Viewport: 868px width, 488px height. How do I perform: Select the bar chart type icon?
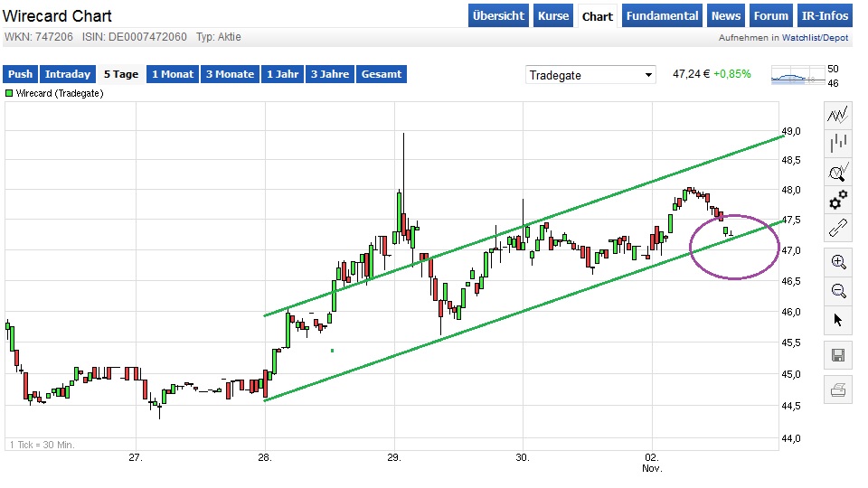tap(837, 144)
